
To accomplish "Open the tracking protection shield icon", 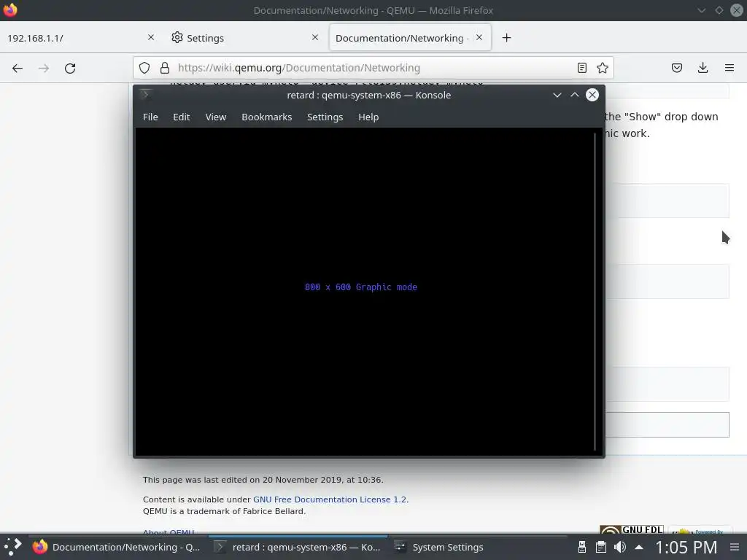I will [x=144, y=68].
